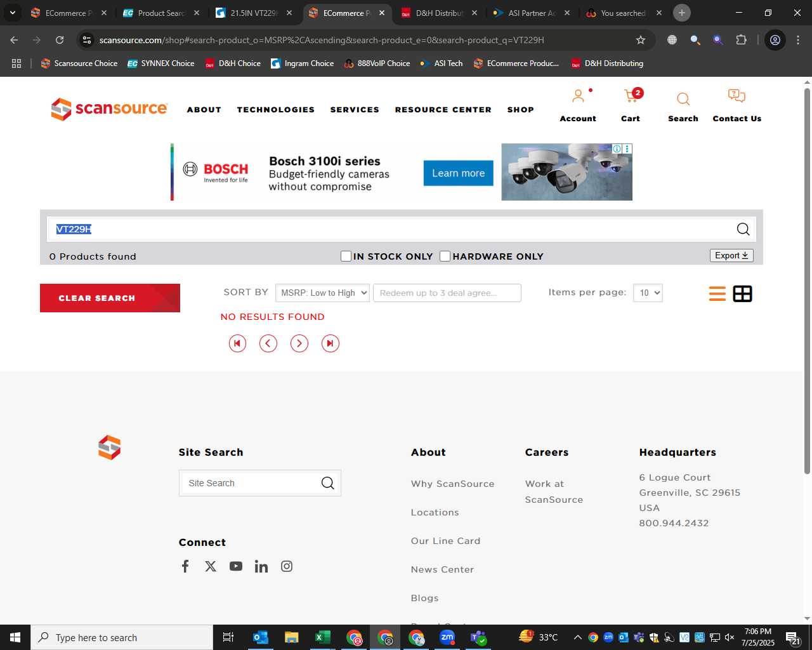Open Excel from the taskbar

[x=322, y=637]
